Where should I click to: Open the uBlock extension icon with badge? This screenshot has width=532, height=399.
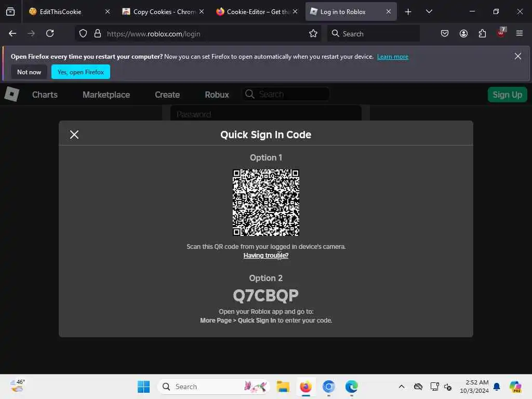pyautogui.click(x=501, y=33)
